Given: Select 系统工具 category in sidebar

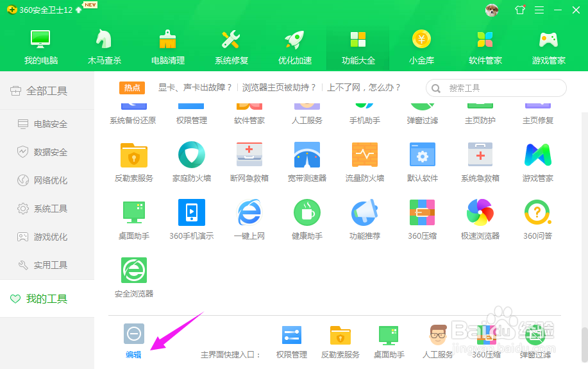Looking at the screenshot, I should pyautogui.click(x=47, y=209).
